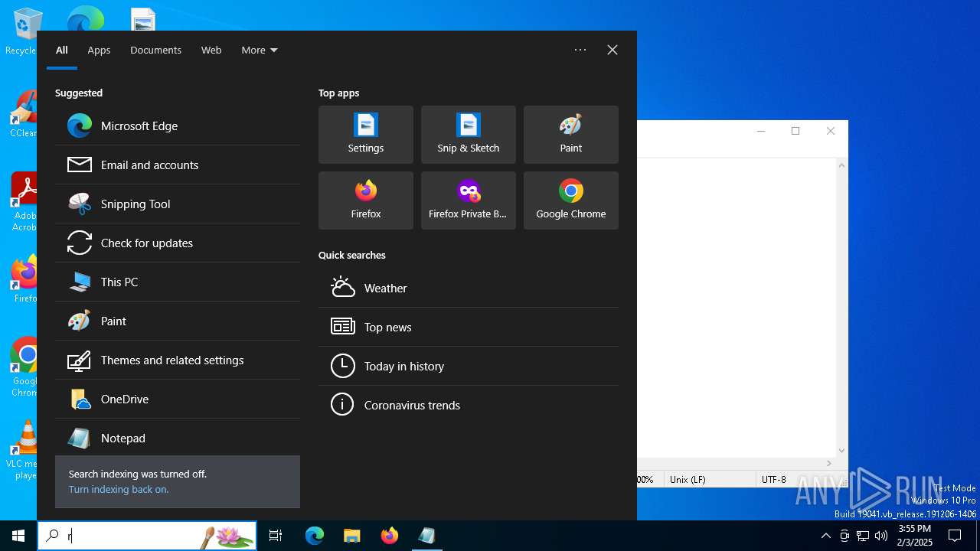Open Today in history quick search
Viewport: 980px width, 551px height.
point(469,366)
